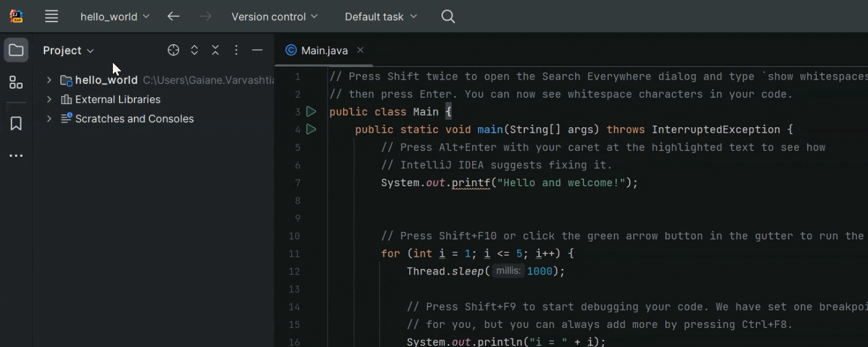The height and width of the screenshot is (347, 868).
Task: Open the Structure tool window icon
Action: 16,82
